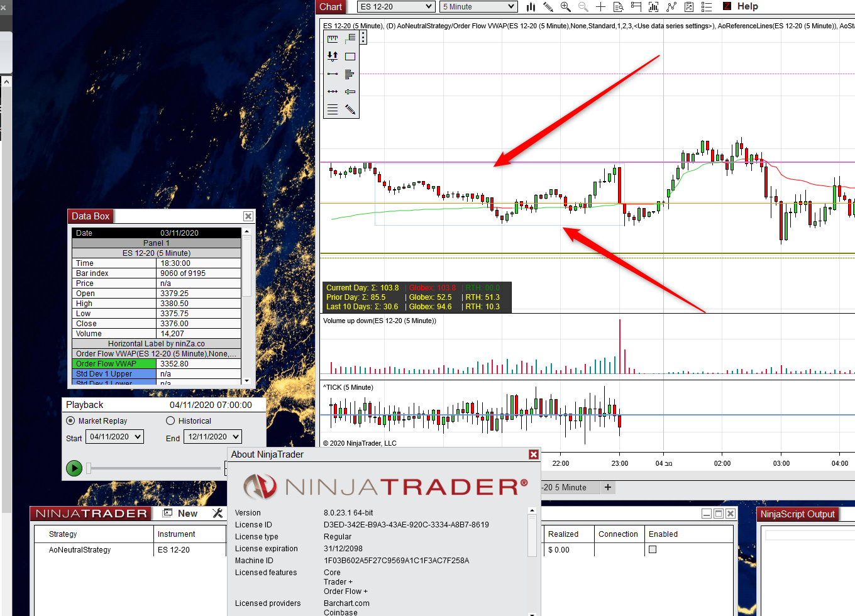Select the rectangle drawing tool
Image resolution: width=855 pixels, height=616 pixels.
coord(350,57)
